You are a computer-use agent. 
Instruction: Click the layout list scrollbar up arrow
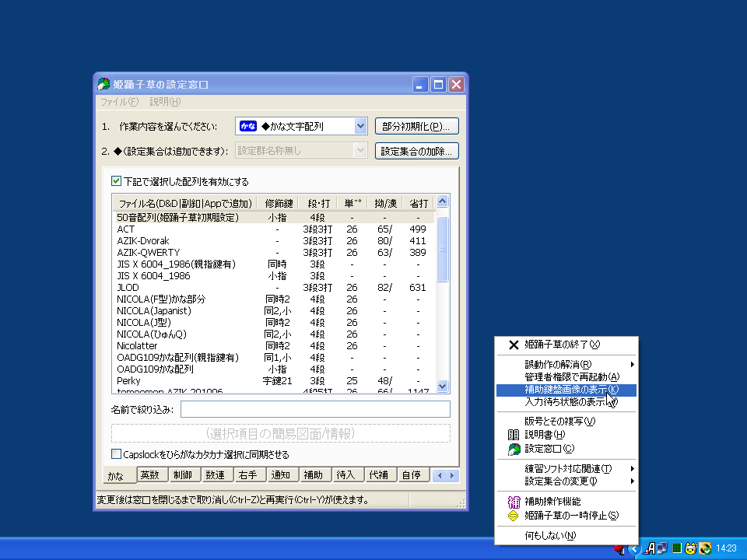click(x=442, y=201)
